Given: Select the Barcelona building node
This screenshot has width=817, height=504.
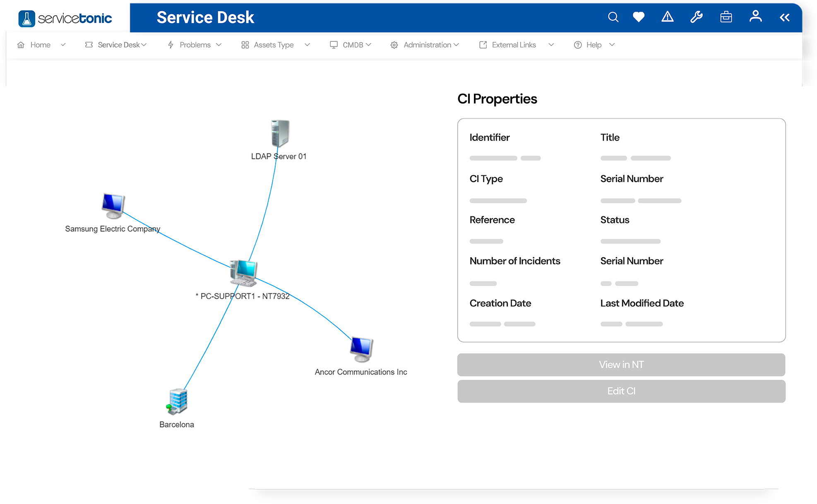Looking at the screenshot, I should 177,401.
